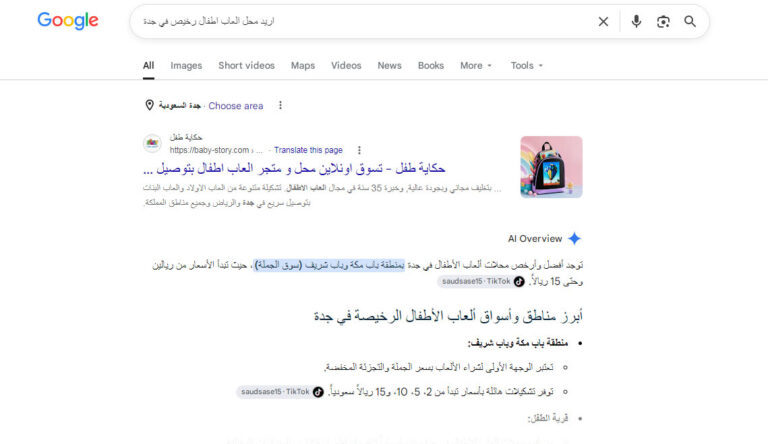Open the News tab
Image resolution: width=768 pixels, height=444 pixels.
click(389, 66)
